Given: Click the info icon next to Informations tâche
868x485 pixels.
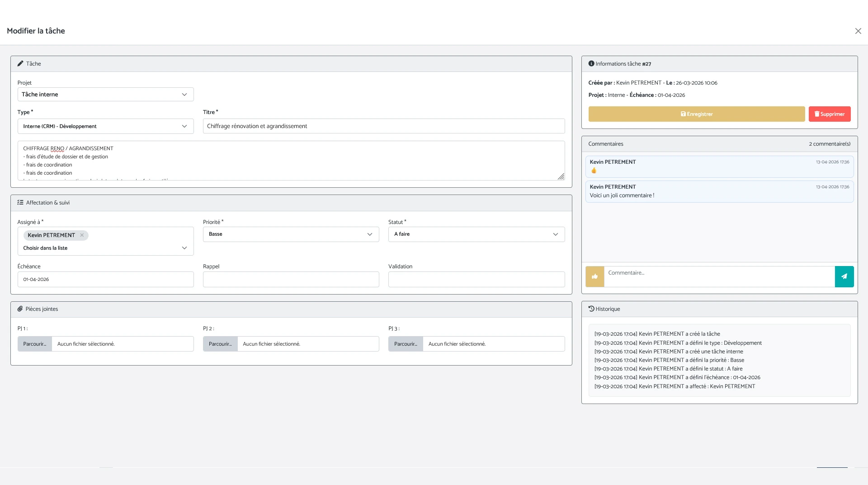Looking at the screenshot, I should coord(591,64).
